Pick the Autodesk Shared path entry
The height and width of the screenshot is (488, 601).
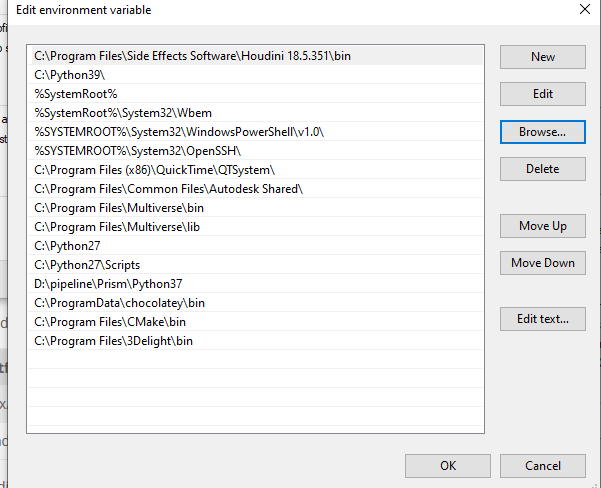(x=168, y=189)
